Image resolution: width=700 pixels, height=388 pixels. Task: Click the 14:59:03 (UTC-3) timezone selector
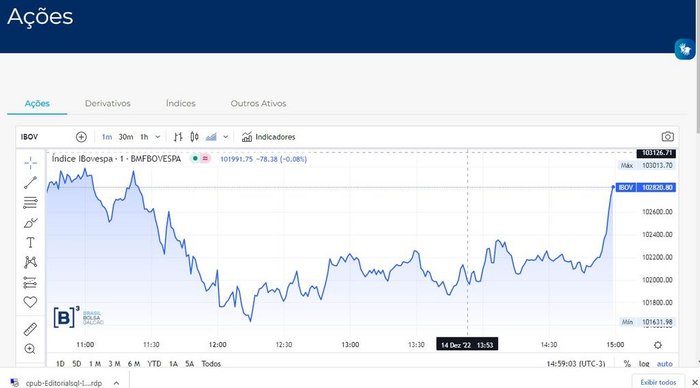coord(576,364)
